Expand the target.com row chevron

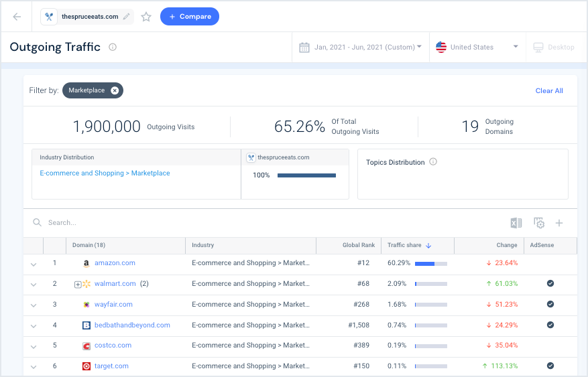pyautogui.click(x=34, y=366)
